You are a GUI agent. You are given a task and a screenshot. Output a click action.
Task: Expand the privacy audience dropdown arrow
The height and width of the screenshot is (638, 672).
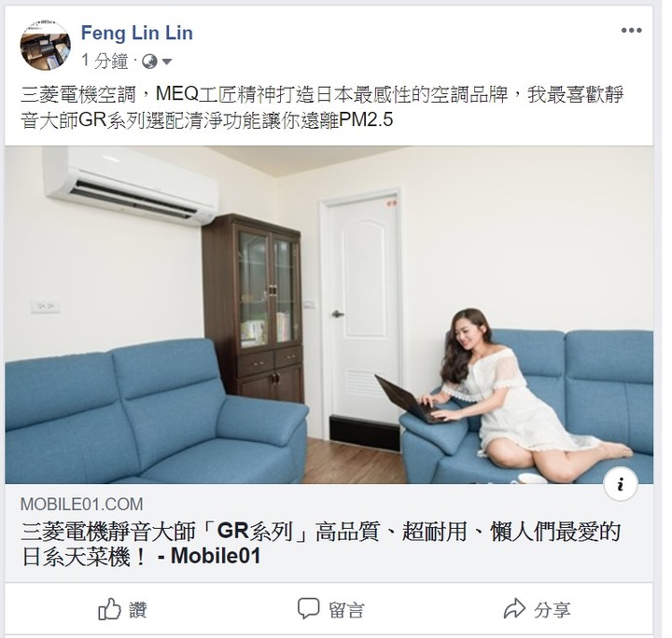pos(167,62)
